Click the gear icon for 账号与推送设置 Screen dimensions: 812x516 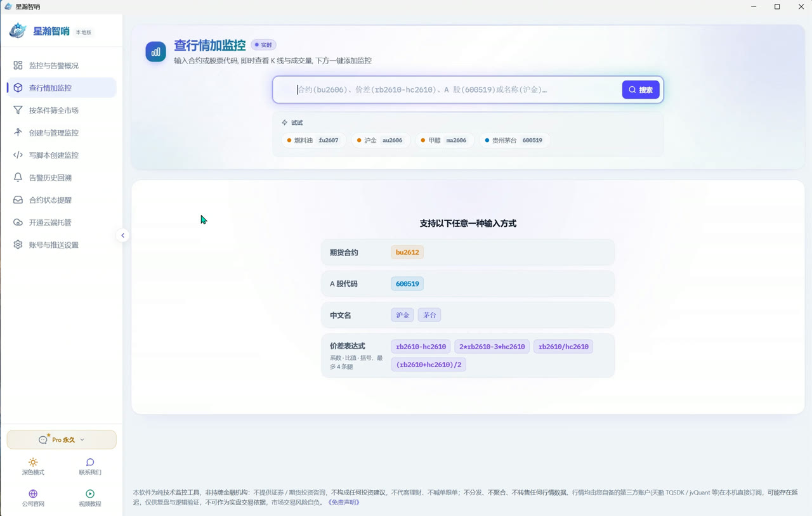(x=18, y=245)
